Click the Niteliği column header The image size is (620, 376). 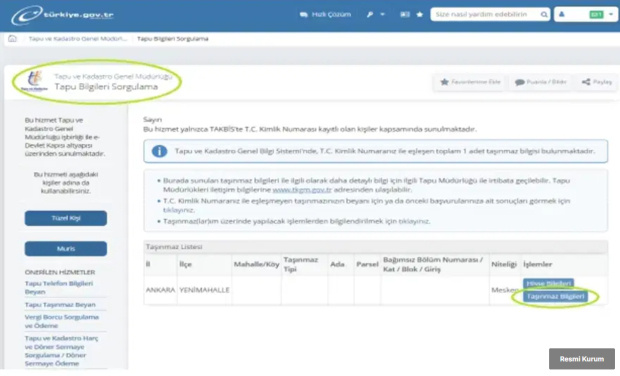[504, 264]
